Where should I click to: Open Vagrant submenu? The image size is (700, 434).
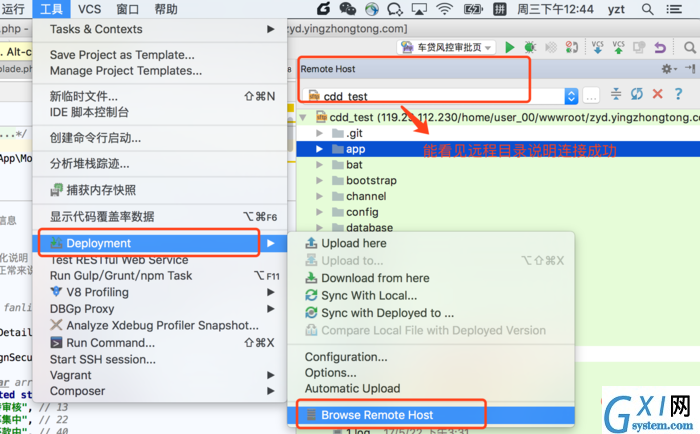(x=160, y=375)
